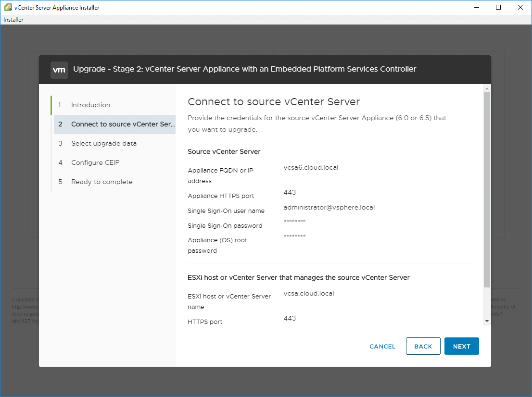Screen dimensions: 532x397
Task: Click the Appliance (OS) root password field
Action: pyautogui.click(x=295, y=236)
